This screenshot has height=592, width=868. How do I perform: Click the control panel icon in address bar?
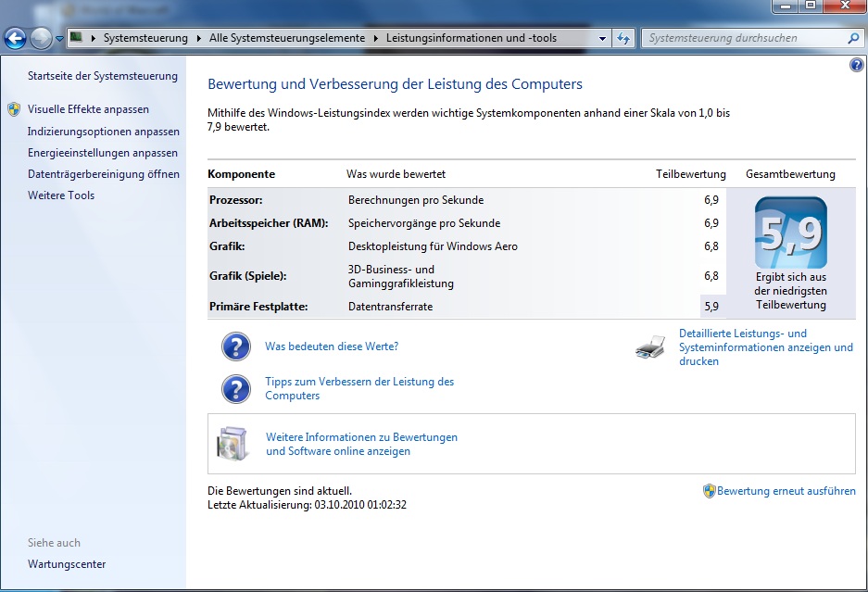76,38
